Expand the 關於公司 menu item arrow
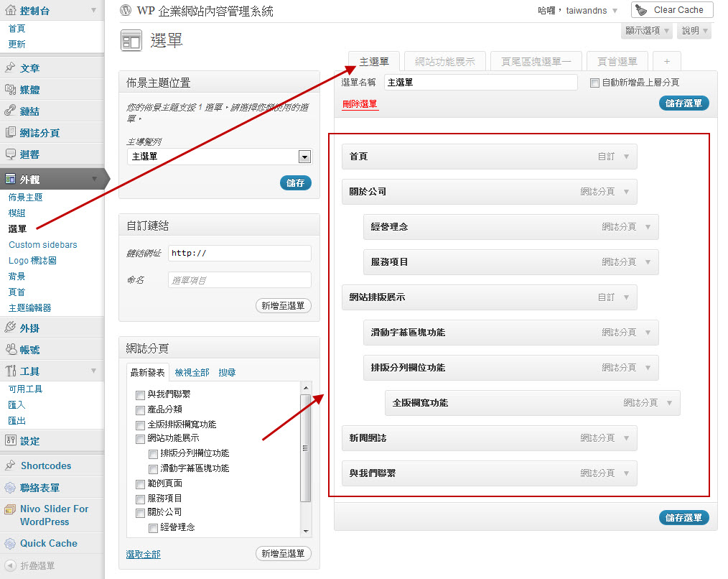 coord(626,192)
